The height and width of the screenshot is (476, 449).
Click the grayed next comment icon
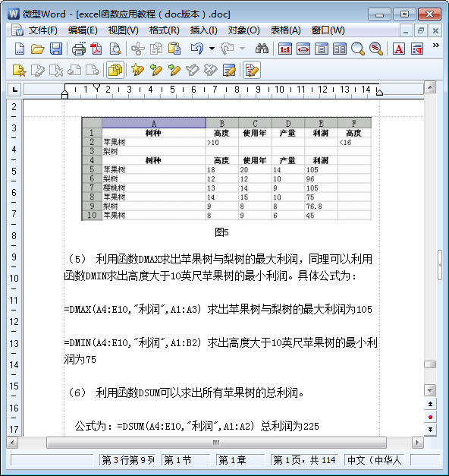click(x=93, y=70)
